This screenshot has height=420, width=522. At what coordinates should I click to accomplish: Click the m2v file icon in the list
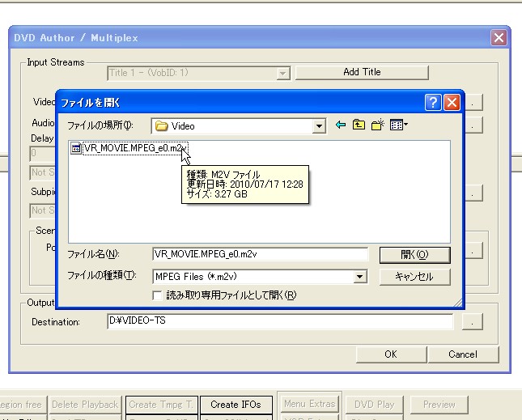pos(76,148)
